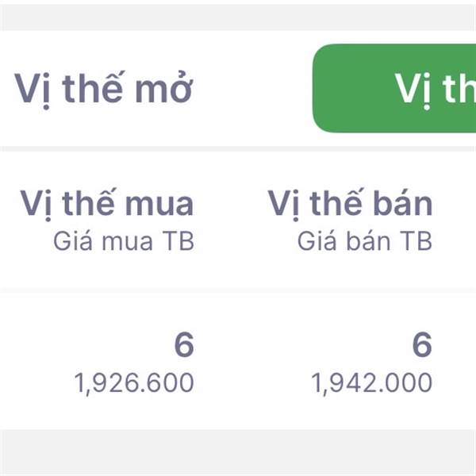The image size is (476, 476).
Task: Click blank space left of Giá mua TB
Action: [28, 241]
